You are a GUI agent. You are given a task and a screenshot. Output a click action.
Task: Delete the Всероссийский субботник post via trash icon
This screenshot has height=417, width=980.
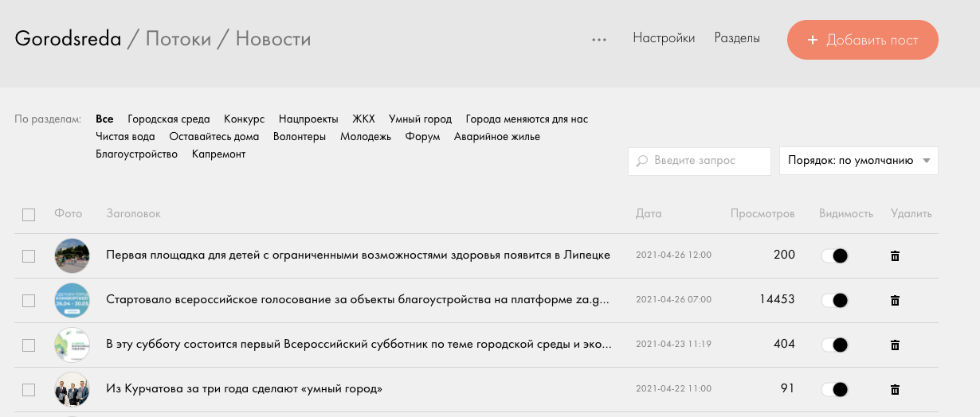click(895, 345)
